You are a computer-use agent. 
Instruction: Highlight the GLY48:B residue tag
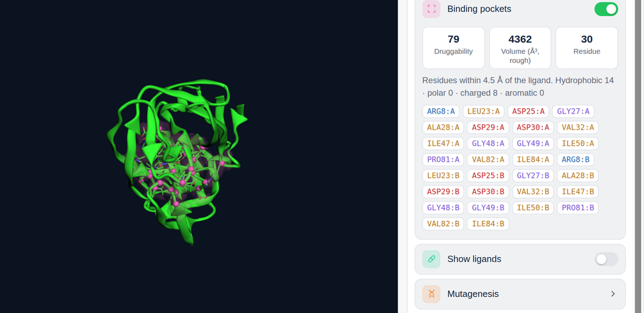[x=443, y=208]
